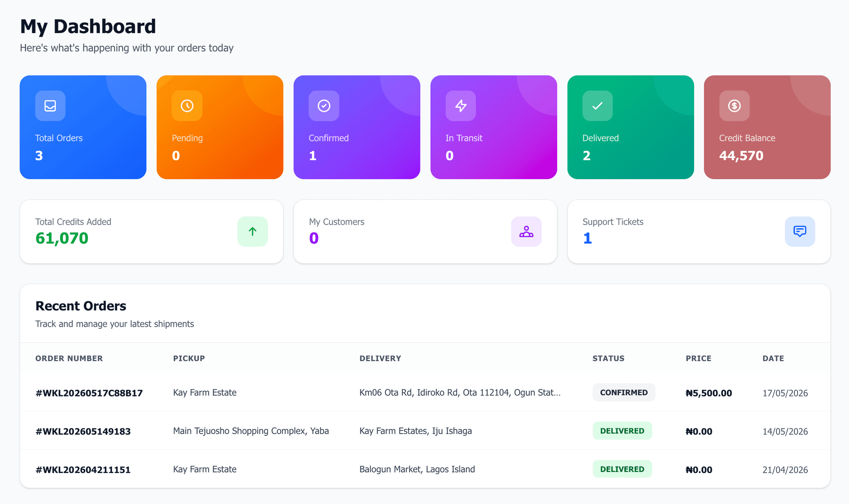This screenshot has height=504, width=849.
Task: Click the green up-arrow icon for Total Credits Added
Action: pyautogui.click(x=252, y=231)
